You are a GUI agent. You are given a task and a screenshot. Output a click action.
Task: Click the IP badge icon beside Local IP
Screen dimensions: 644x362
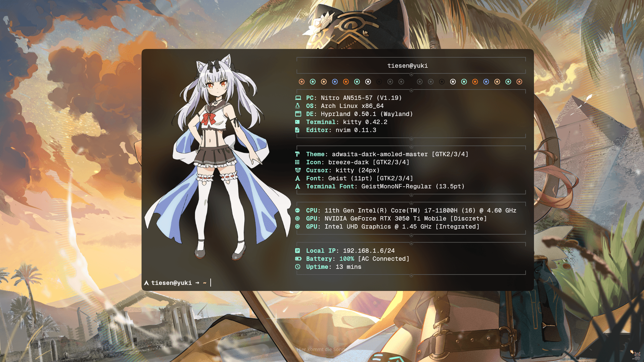coord(298,251)
